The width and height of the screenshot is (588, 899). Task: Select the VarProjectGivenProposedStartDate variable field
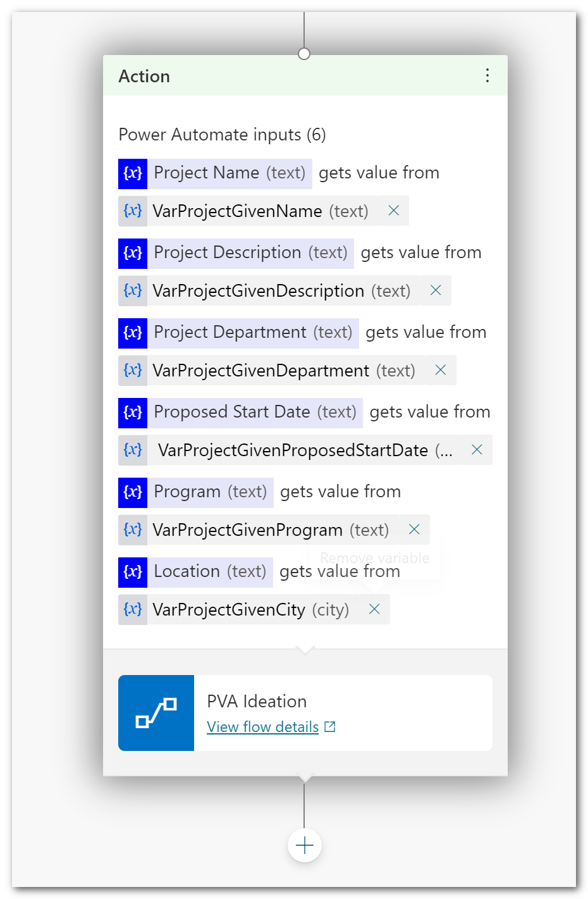pos(305,450)
